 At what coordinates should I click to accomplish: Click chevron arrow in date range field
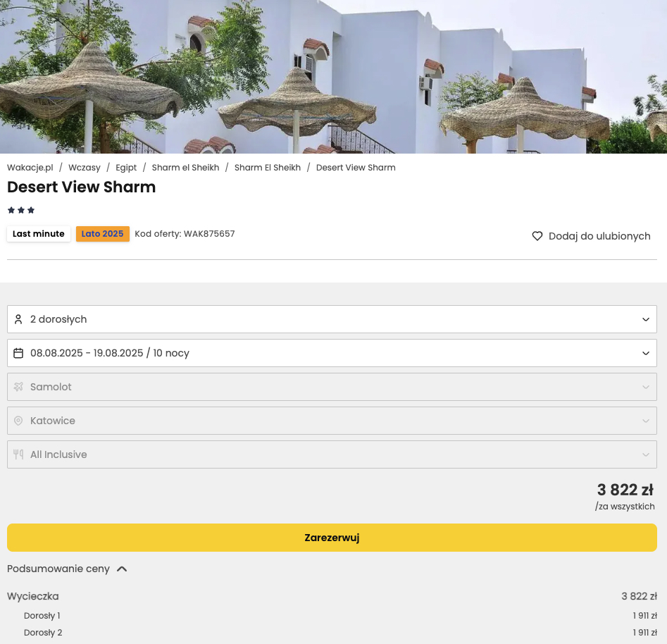click(646, 353)
